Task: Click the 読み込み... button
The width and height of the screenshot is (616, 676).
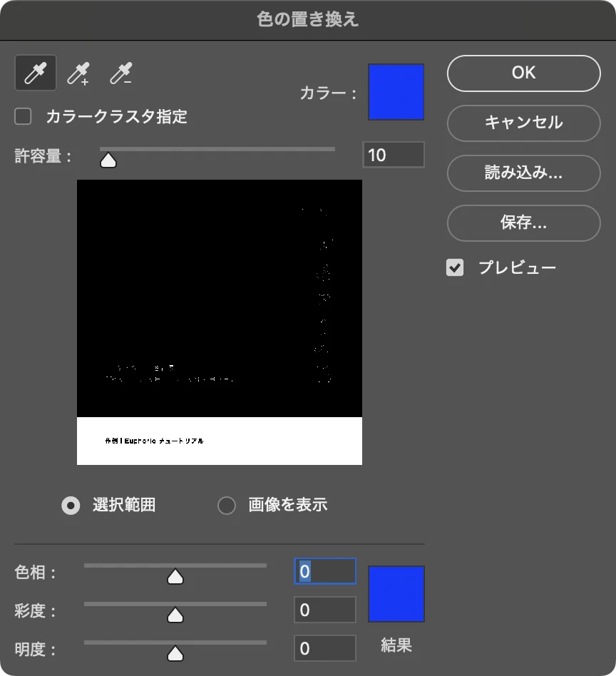Action: [x=524, y=173]
